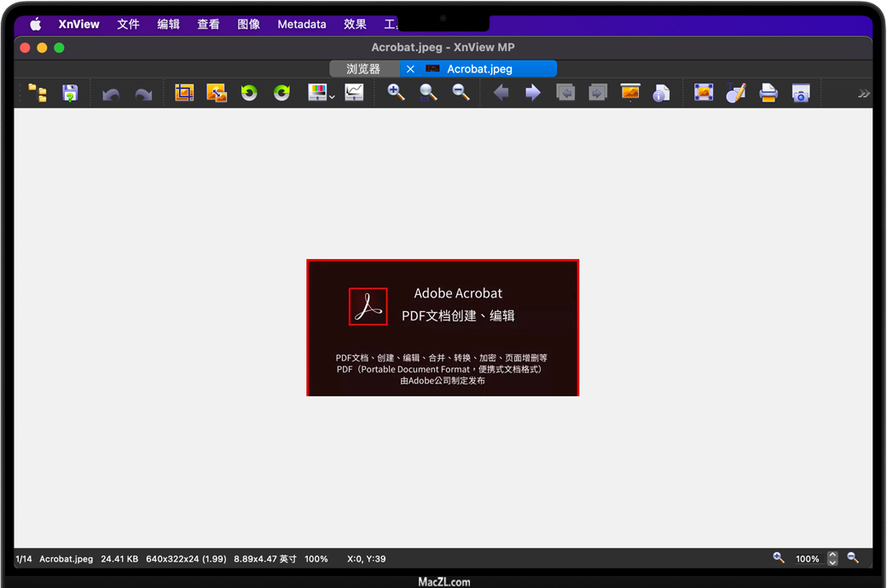The image size is (887, 588).
Task: Toggle fullscreen view icon
Action: point(704,93)
